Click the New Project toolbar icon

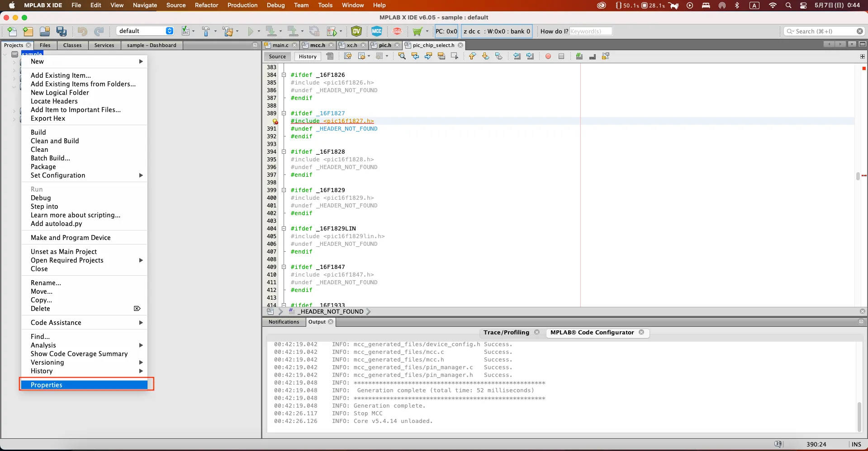[x=28, y=31]
